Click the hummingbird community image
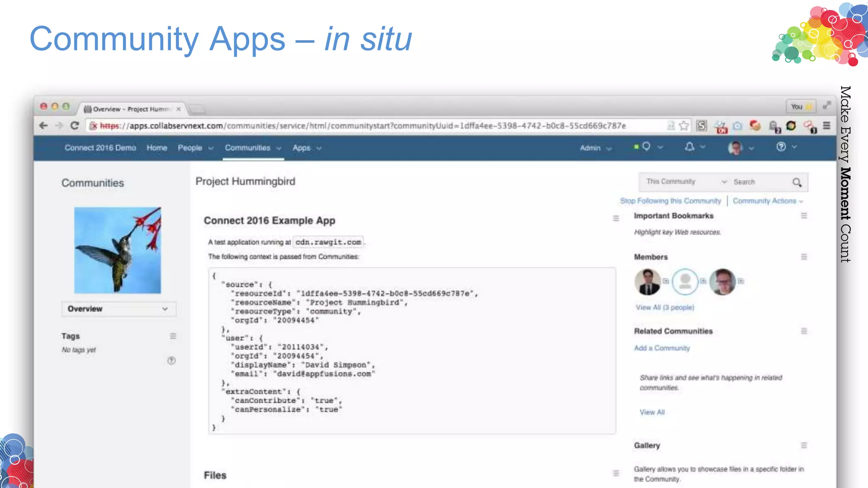This screenshot has width=868, height=488. [x=117, y=250]
